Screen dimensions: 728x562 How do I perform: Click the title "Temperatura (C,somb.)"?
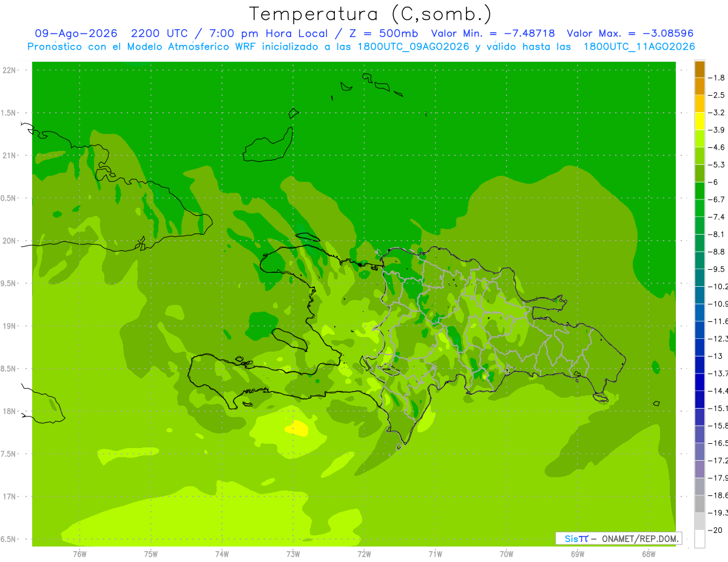point(371,13)
